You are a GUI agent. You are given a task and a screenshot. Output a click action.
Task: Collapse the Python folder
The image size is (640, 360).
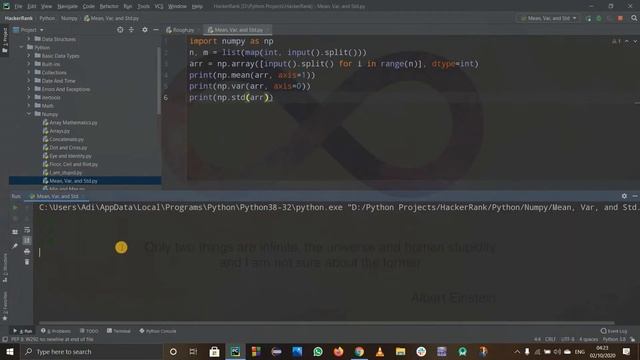coord(21,47)
